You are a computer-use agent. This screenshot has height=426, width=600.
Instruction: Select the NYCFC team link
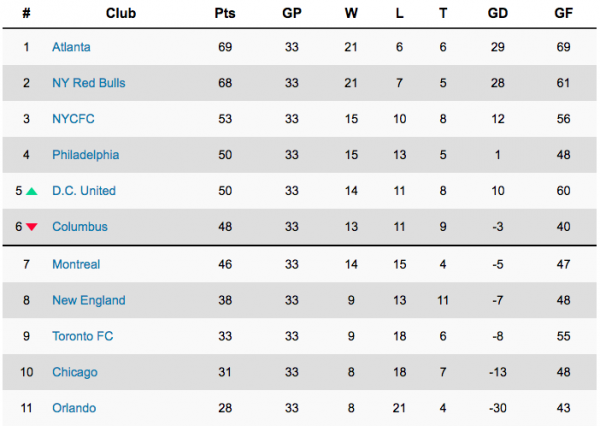[x=72, y=118]
